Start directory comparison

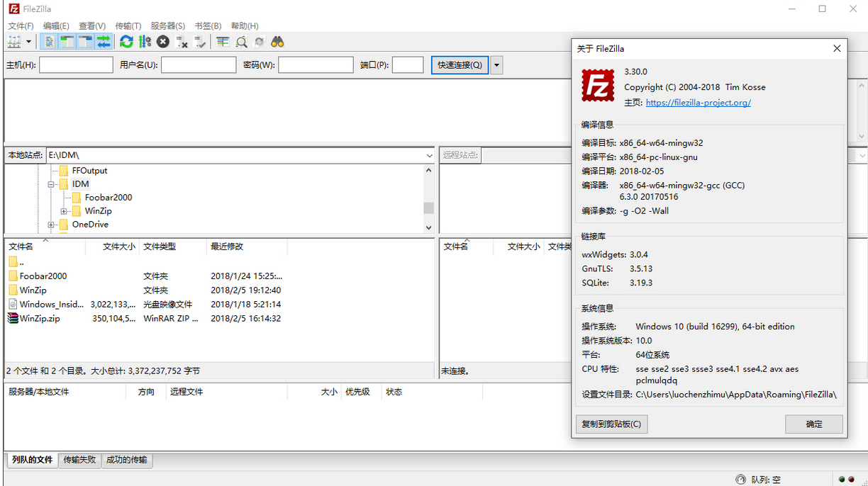click(x=241, y=41)
